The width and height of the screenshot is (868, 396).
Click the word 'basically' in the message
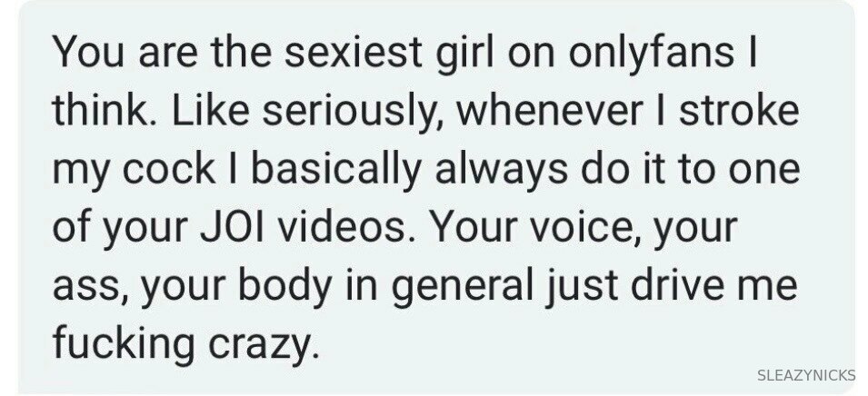click(x=336, y=170)
